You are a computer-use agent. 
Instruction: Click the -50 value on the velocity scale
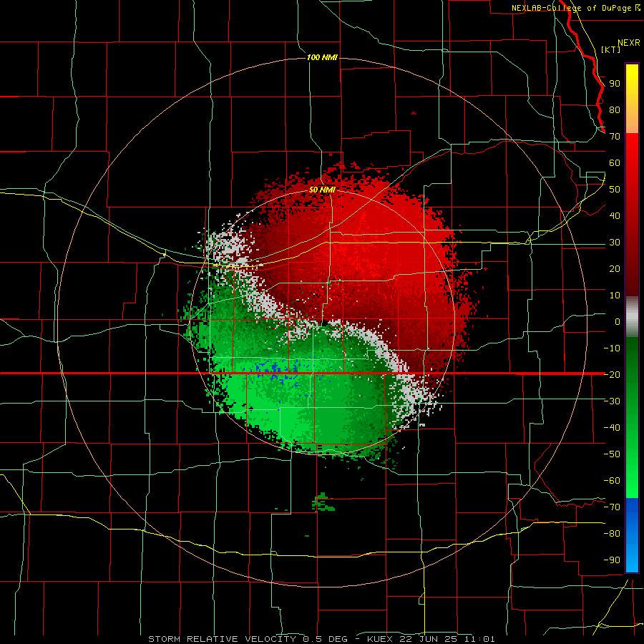(x=612, y=454)
